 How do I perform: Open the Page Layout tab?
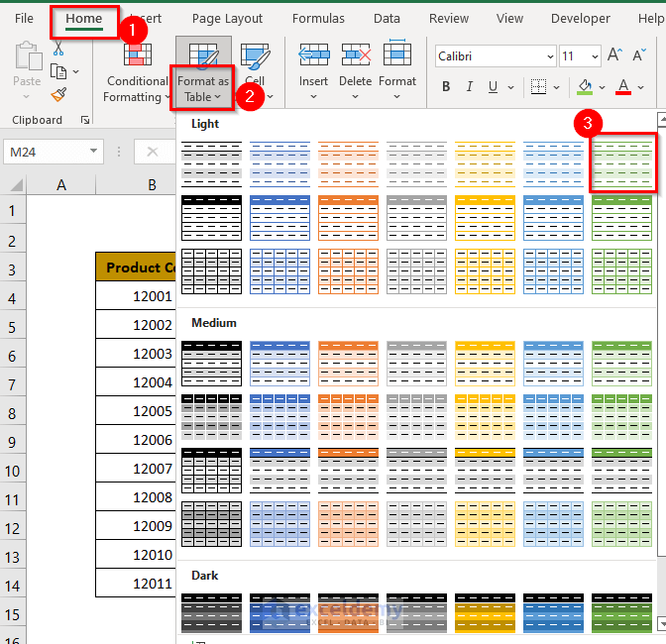click(x=227, y=19)
